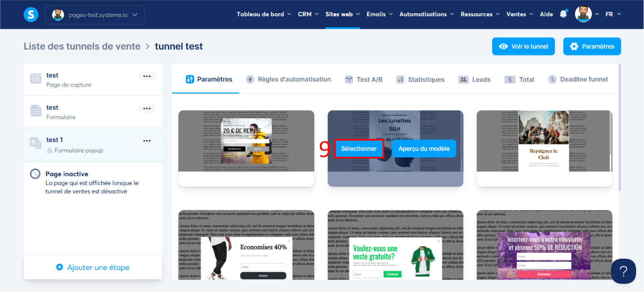
Task: Click the Page inactive disabled icon
Action: [35, 174]
